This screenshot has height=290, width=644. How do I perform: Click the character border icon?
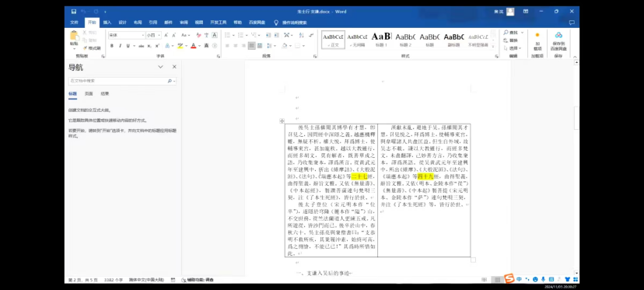(x=215, y=35)
